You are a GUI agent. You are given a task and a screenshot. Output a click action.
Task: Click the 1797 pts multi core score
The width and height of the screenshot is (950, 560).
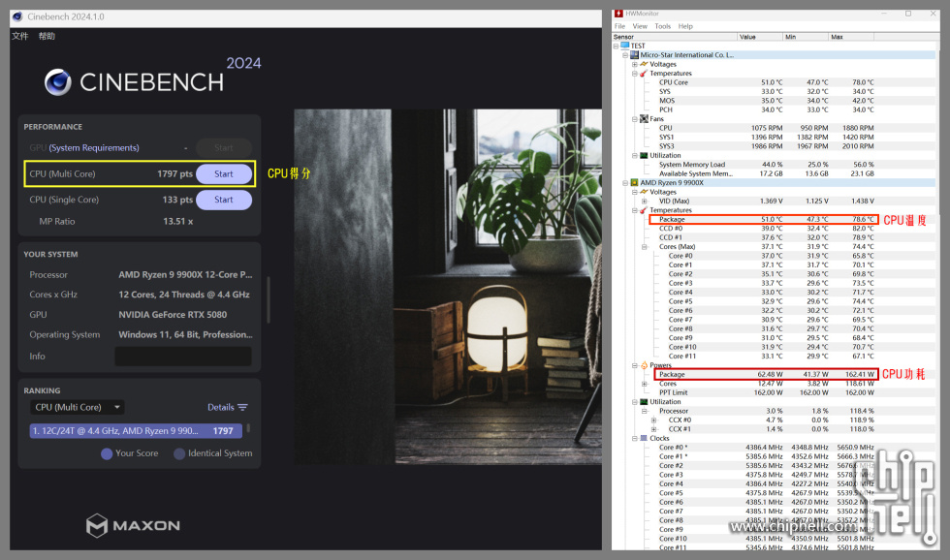click(x=174, y=173)
